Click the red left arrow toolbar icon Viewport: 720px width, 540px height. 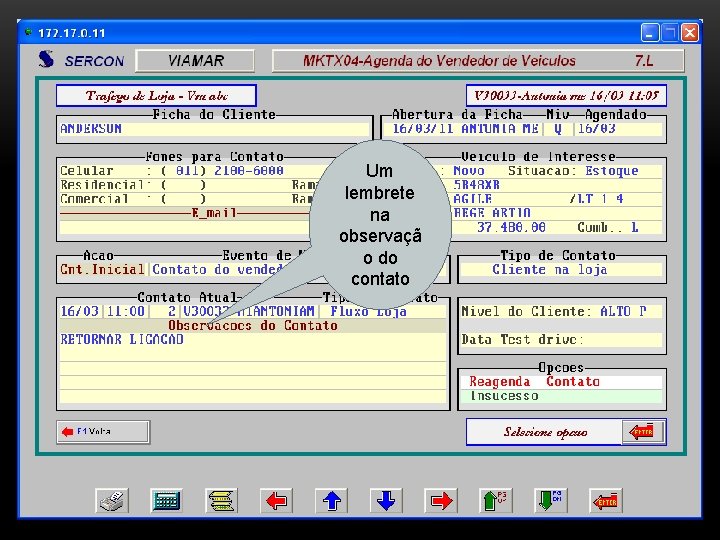point(276,501)
